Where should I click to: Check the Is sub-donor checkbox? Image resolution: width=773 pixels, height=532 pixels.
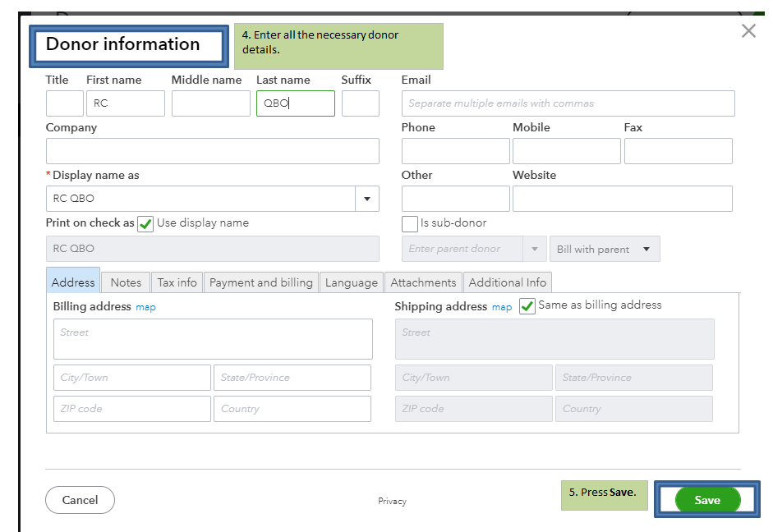(410, 223)
